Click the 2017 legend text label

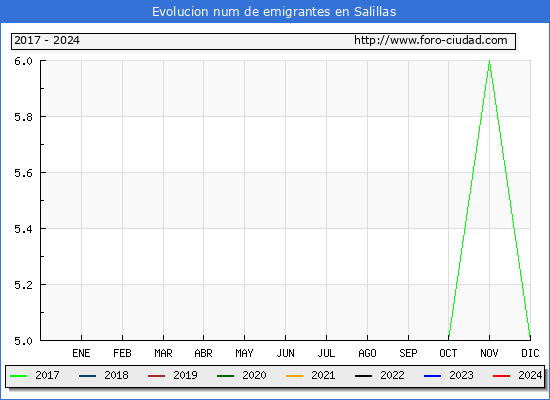pyautogui.click(x=47, y=375)
